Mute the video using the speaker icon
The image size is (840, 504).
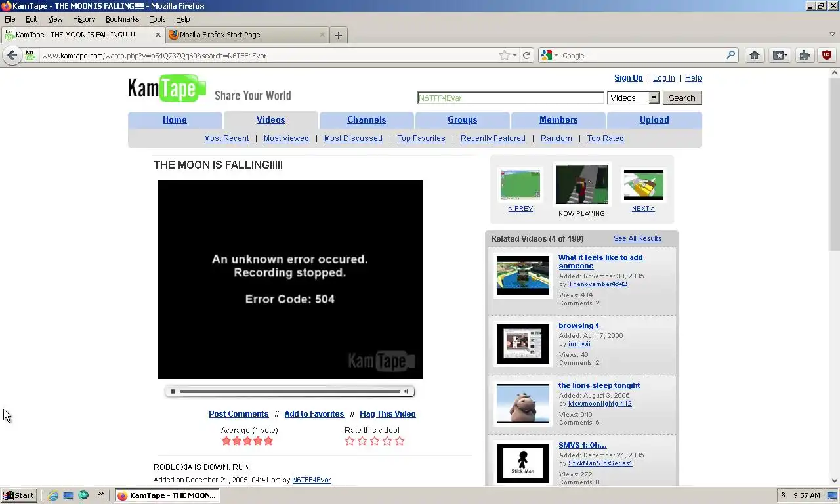(x=406, y=392)
